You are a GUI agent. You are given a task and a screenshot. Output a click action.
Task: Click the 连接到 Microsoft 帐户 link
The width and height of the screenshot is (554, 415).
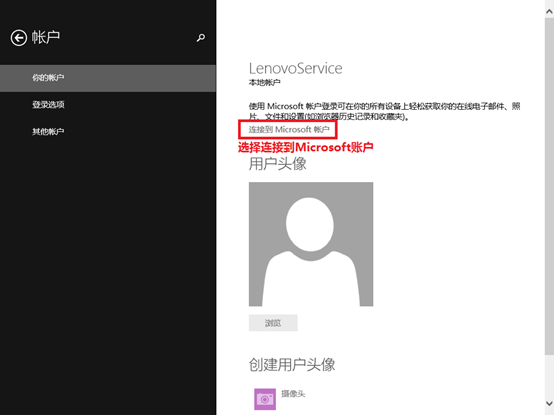pos(289,130)
